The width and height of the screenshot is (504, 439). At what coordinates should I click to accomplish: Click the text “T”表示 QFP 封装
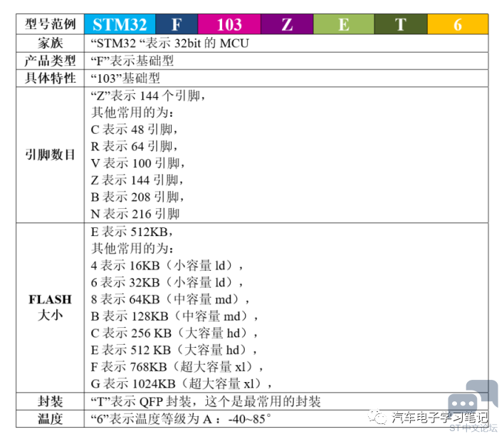click(x=141, y=401)
